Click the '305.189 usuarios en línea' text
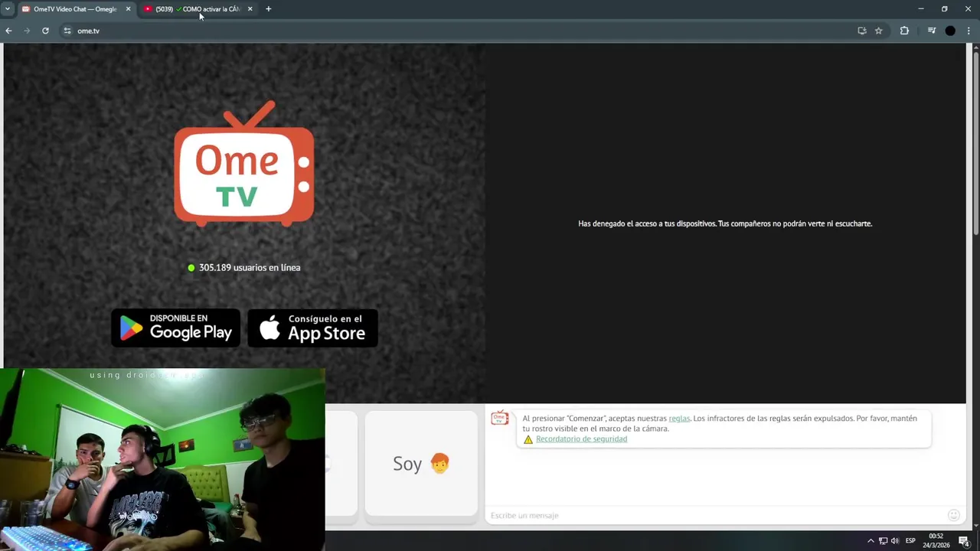This screenshot has width=980, height=551. click(250, 268)
